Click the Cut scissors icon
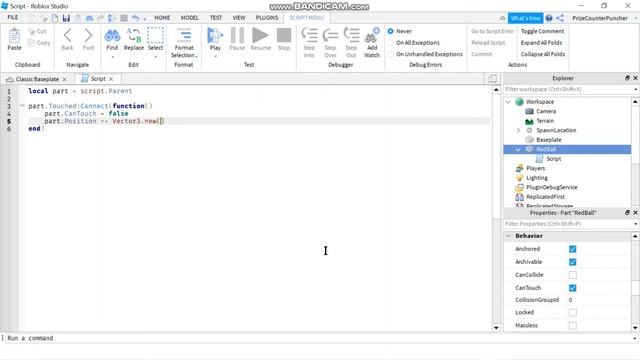The width and height of the screenshot is (640, 360). pos(31,31)
